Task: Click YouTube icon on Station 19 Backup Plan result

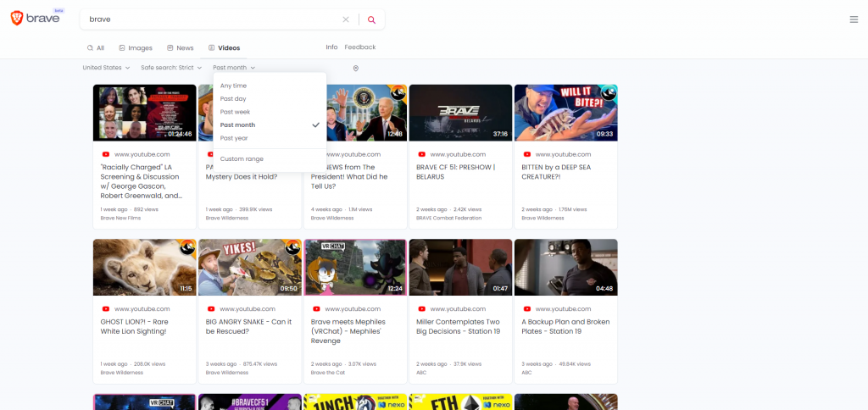Action: 526,309
